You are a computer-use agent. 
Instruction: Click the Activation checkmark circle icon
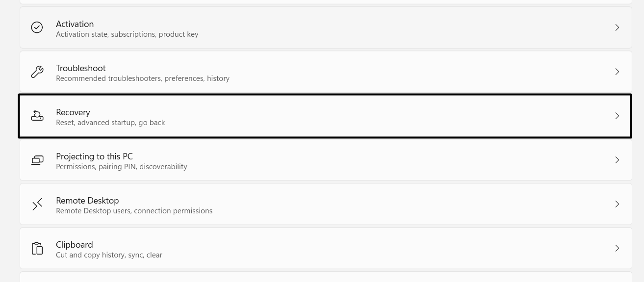click(37, 27)
